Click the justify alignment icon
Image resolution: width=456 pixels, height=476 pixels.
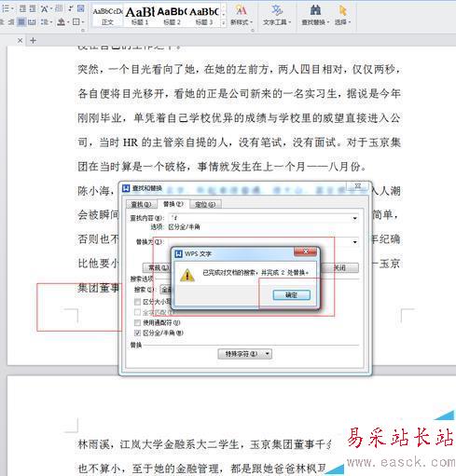[x=21, y=22]
